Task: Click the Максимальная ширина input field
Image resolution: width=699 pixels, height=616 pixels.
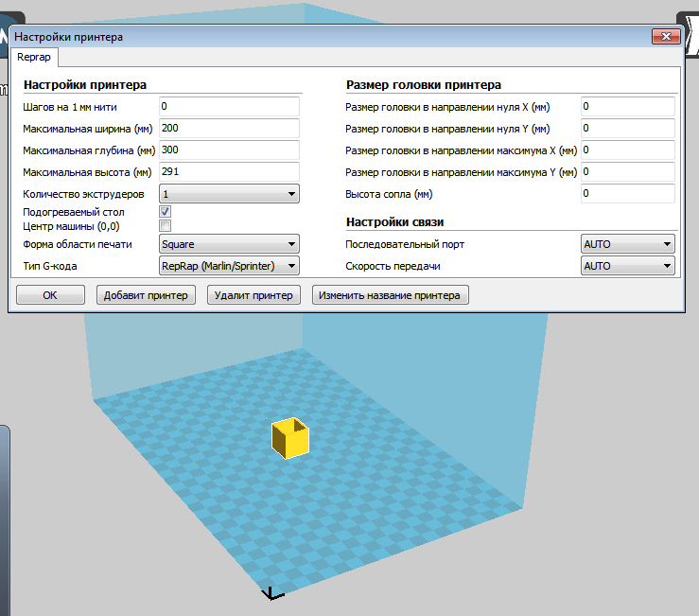Action: tap(229, 128)
